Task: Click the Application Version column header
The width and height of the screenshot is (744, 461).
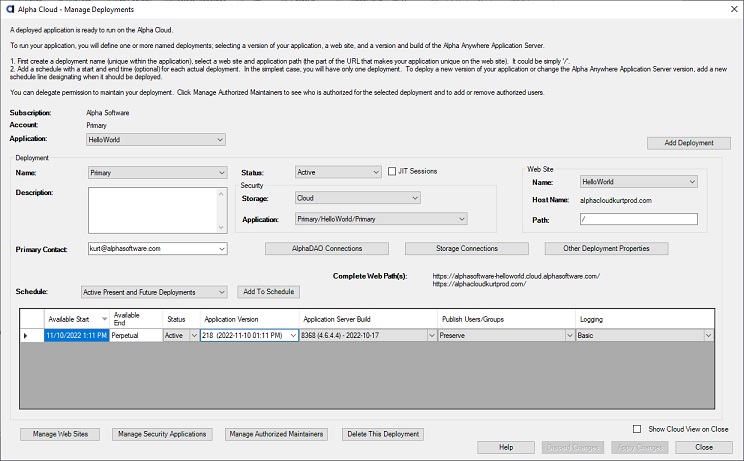Action: (250, 319)
